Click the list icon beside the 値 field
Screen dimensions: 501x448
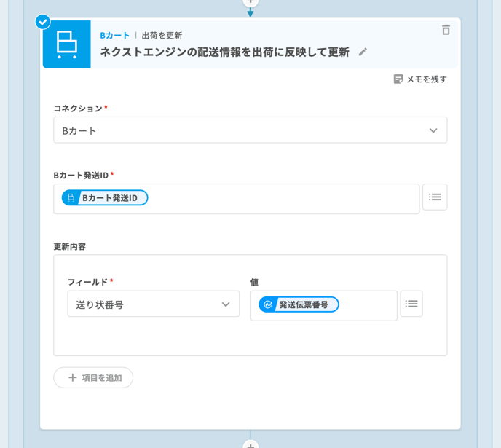pyautogui.click(x=411, y=304)
